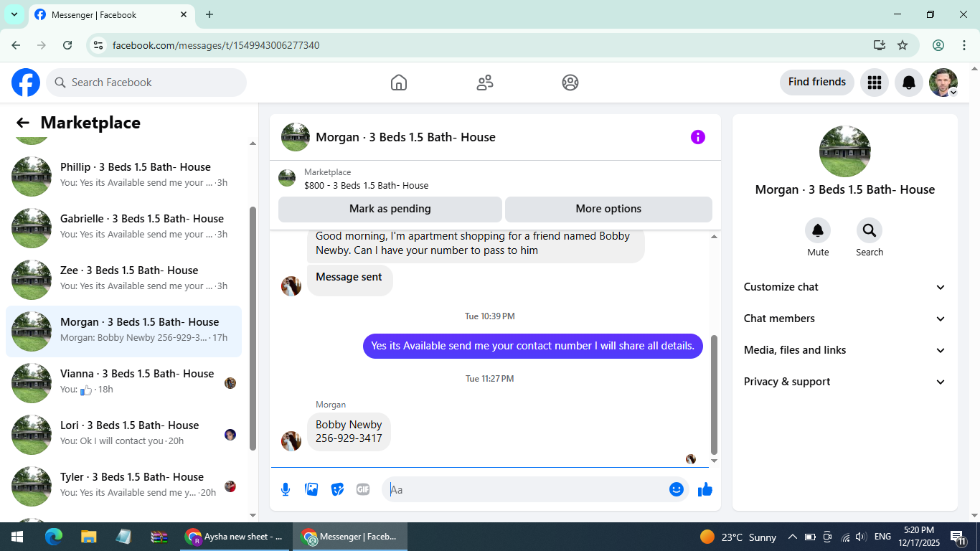Screen dimensions: 980x551
Task: Click the browser back arrow
Action: (x=16, y=45)
